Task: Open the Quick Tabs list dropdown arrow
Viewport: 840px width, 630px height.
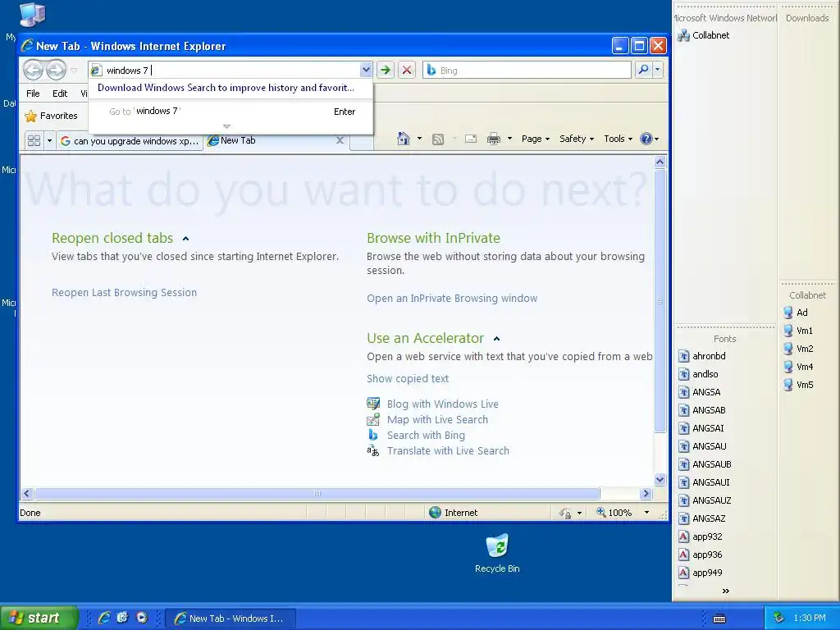Action: click(x=49, y=141)
